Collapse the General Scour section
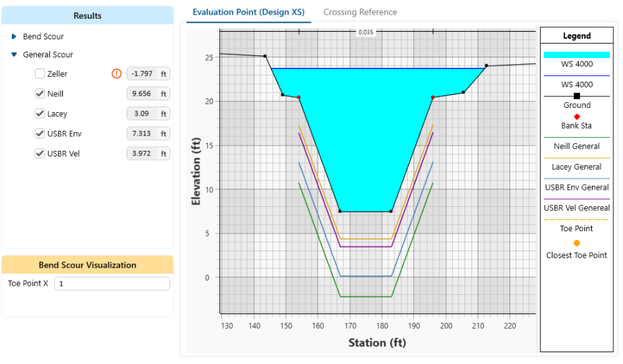 15,55
